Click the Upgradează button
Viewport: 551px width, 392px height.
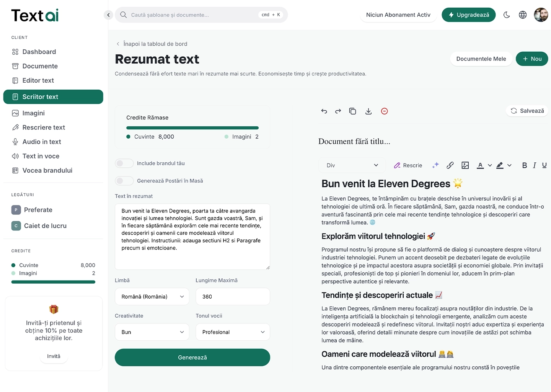pos(469,15)
